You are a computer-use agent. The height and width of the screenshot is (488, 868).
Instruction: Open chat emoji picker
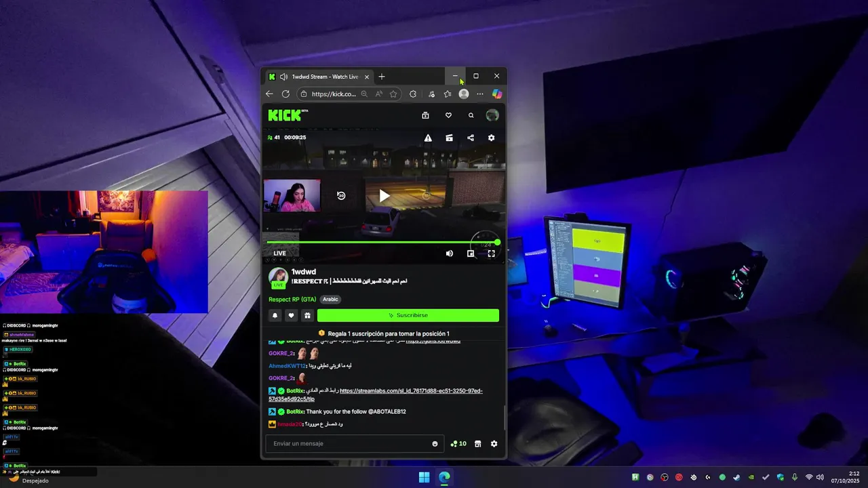[x=435, y=444]
